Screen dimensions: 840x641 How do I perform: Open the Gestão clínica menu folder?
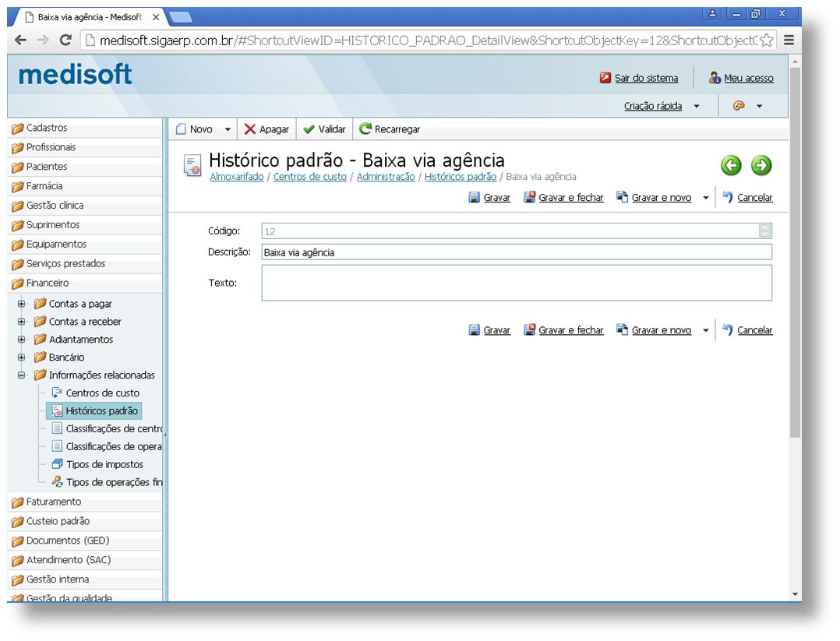[85, 205]
